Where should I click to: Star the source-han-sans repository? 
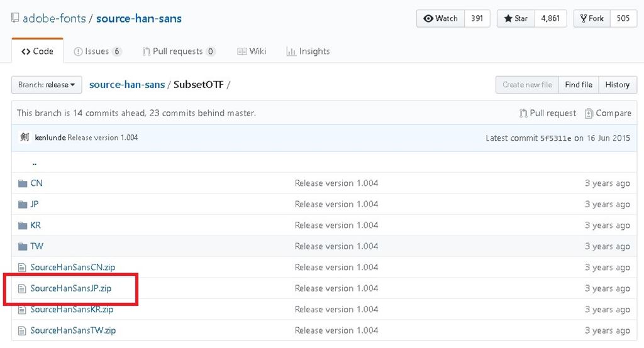click(x=515, y=18)
